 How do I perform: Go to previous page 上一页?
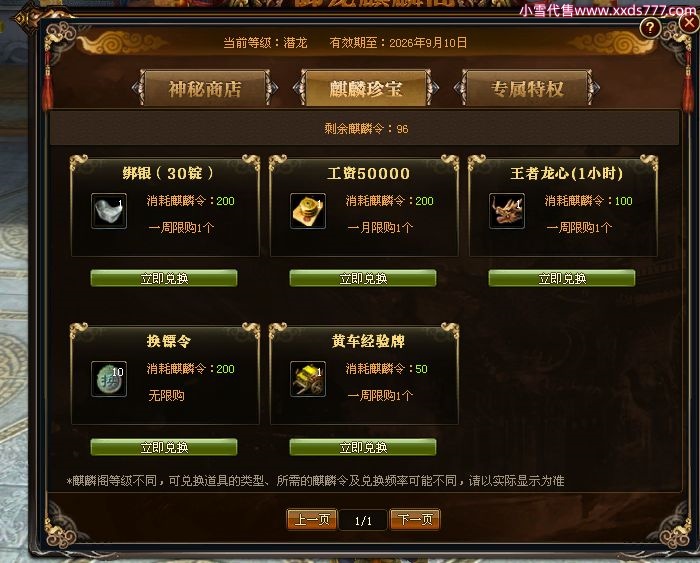(312, 519)
